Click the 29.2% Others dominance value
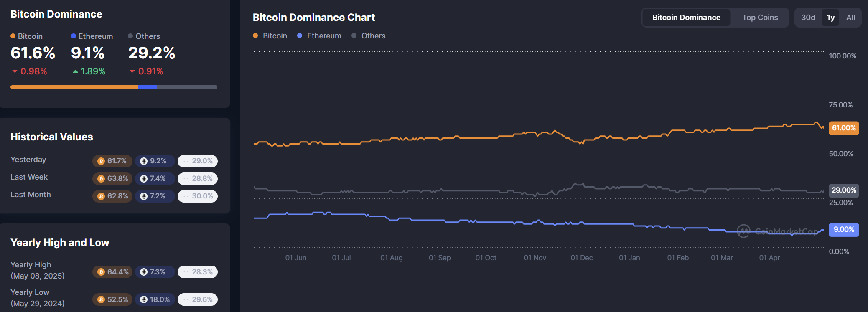 coord(152,53)
